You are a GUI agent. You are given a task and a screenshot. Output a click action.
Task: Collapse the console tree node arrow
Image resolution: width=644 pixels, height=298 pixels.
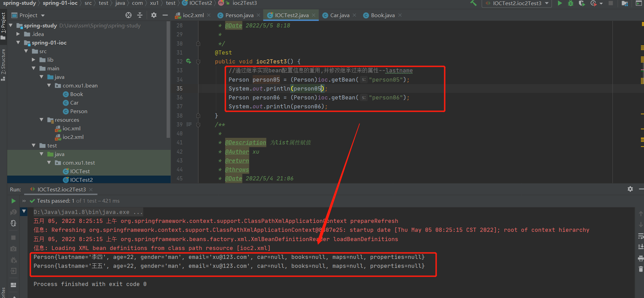coord(24,212)
